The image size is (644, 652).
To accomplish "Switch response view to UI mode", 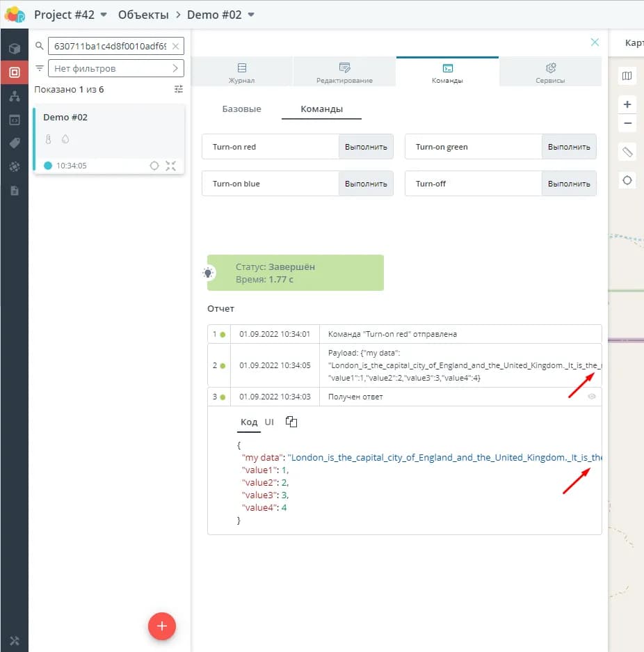I will click(x=269, y=422).
